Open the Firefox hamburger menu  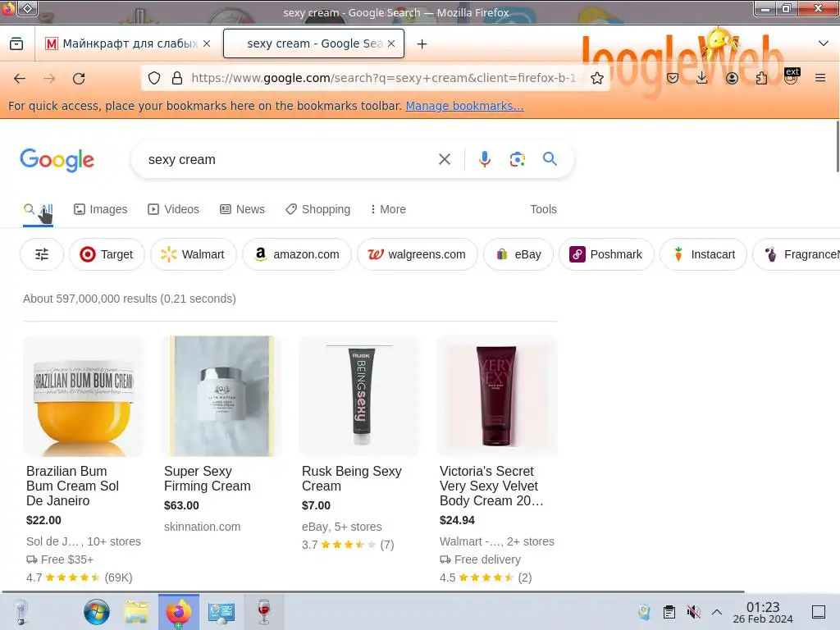820,78
